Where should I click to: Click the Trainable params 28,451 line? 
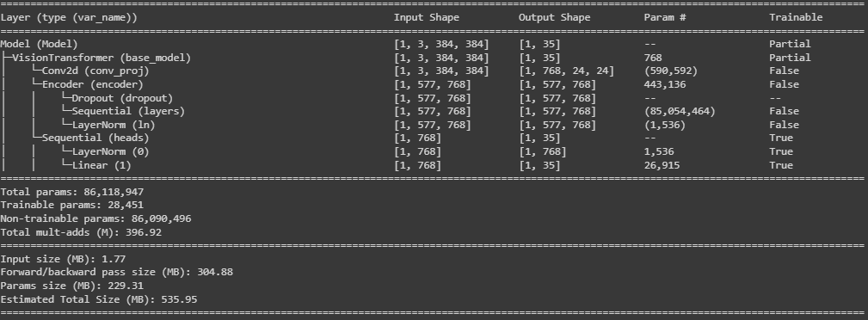(x=72, y=205)
